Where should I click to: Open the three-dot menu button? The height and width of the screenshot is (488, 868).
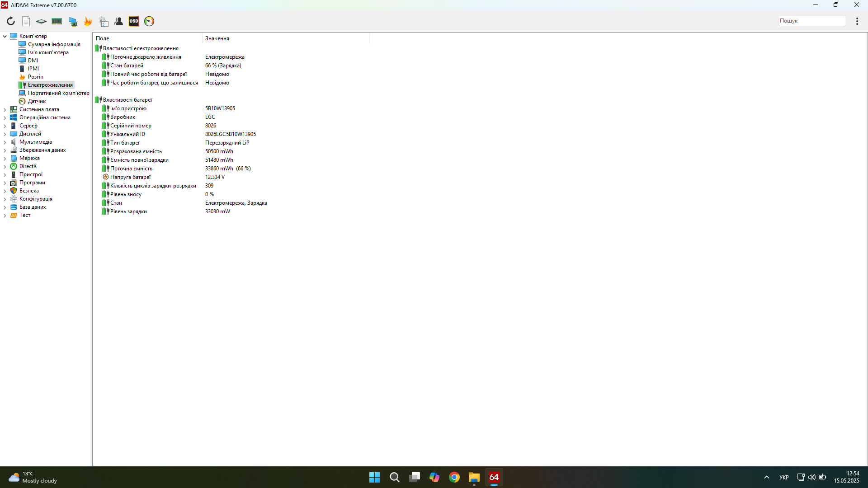[857, 21]
